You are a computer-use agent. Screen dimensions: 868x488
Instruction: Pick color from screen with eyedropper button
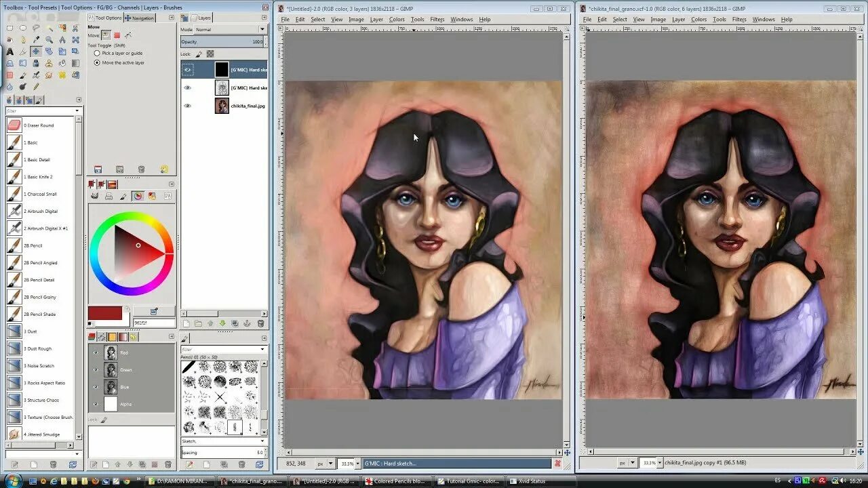coord(154,311)
